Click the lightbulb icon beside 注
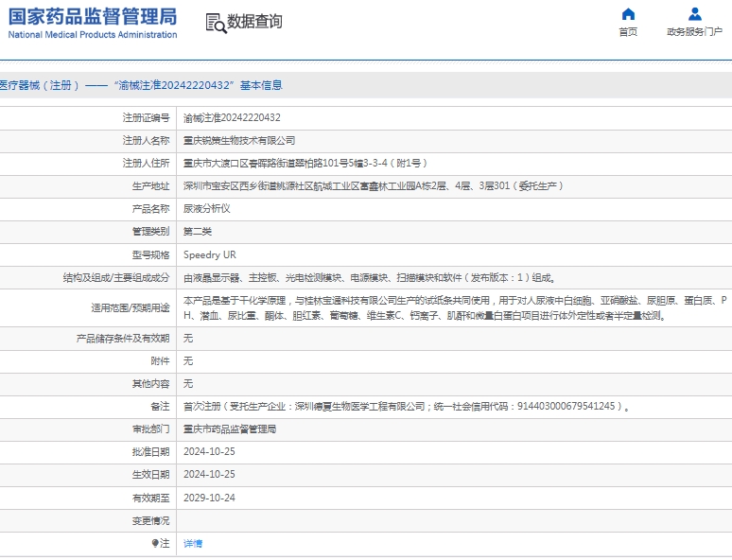Screen dimensions: 732x560 point(155,543)
